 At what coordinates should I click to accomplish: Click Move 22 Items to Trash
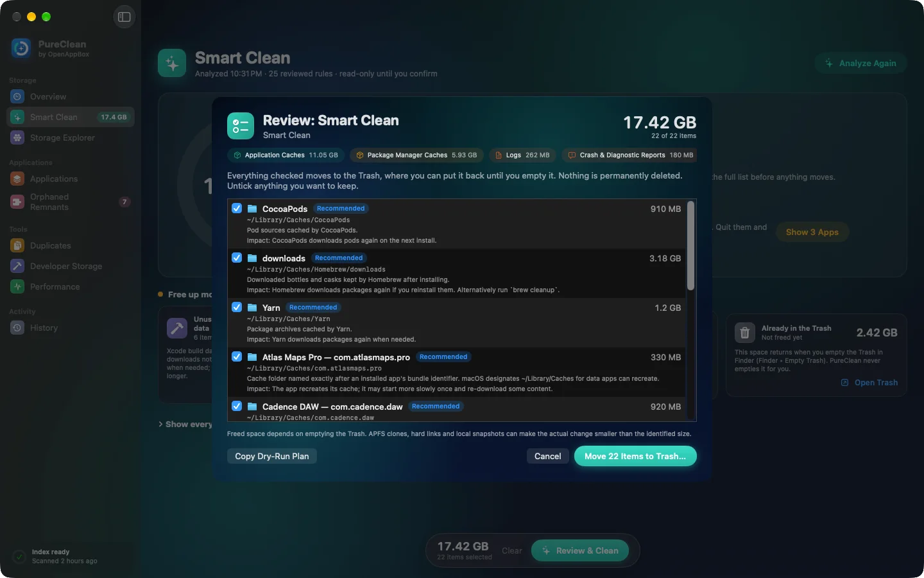[x=635, y=456]
